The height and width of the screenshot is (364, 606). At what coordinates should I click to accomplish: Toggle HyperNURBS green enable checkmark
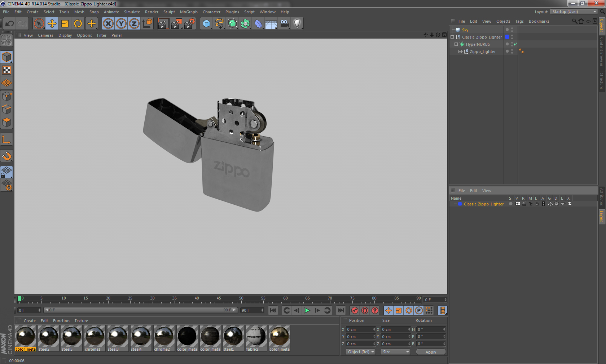click(515, 44)
